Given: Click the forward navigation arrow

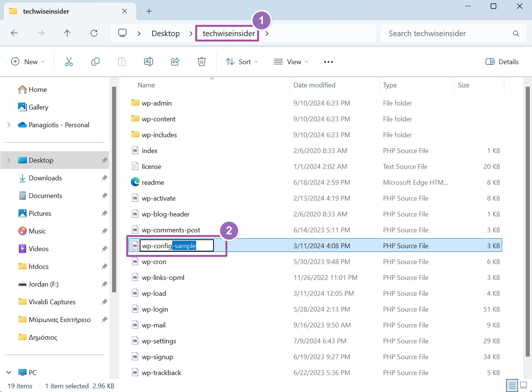Looking at the screenshot, I should (x=41, y=33).
